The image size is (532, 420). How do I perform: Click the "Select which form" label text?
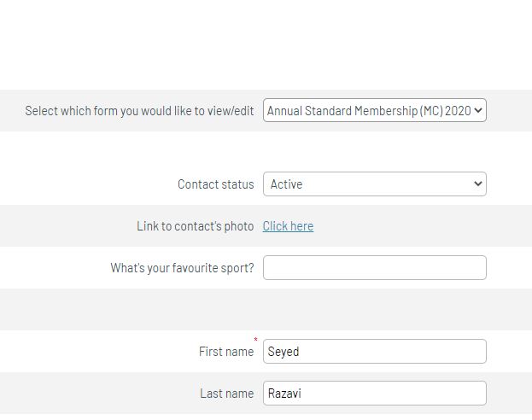(x=139, y=111)
